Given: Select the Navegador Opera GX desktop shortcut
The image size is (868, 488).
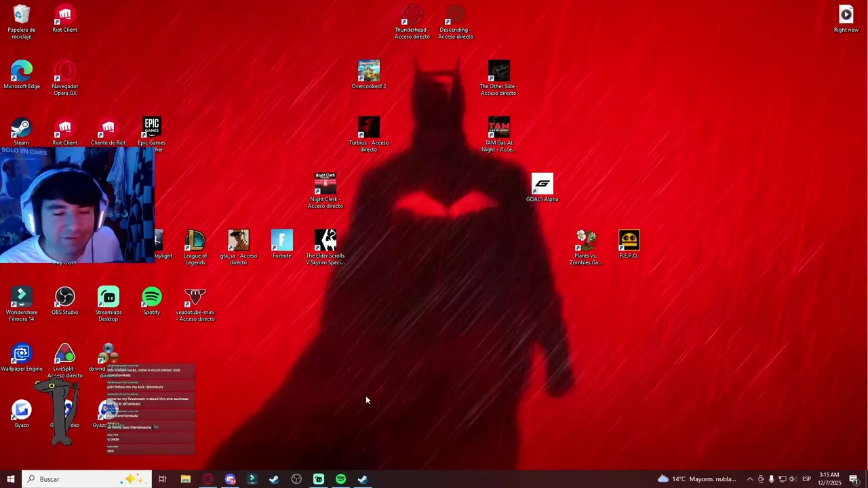Looking at the screenshot, I should [x=65, y=78].
